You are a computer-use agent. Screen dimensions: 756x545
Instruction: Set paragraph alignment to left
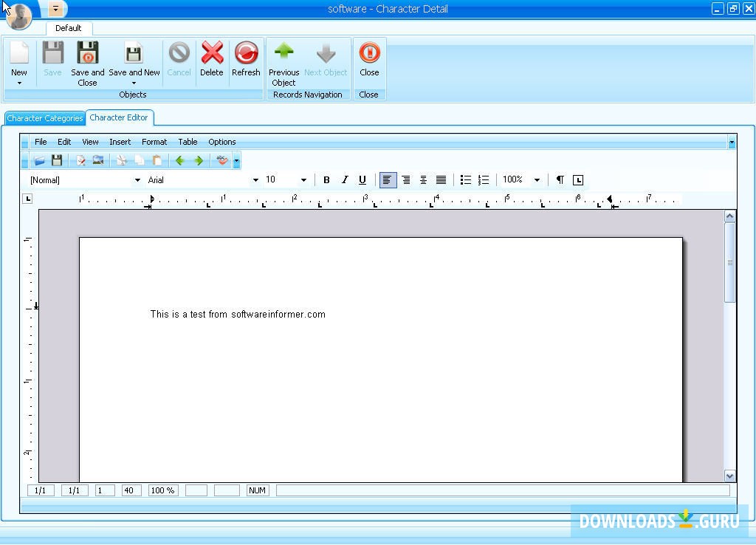click(388, 180)
